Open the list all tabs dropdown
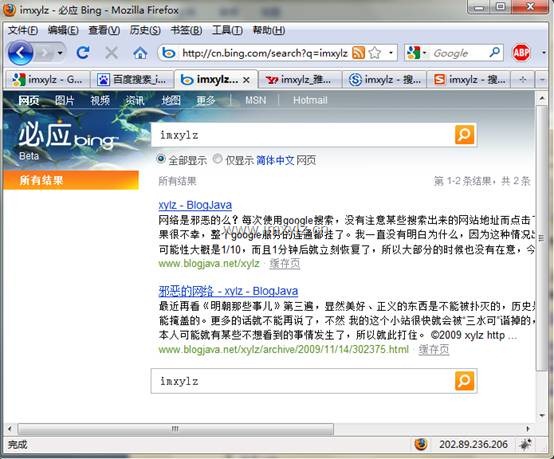Image resolution: width=554 pixels, height=459 pixels. click(x=542, y=80)
